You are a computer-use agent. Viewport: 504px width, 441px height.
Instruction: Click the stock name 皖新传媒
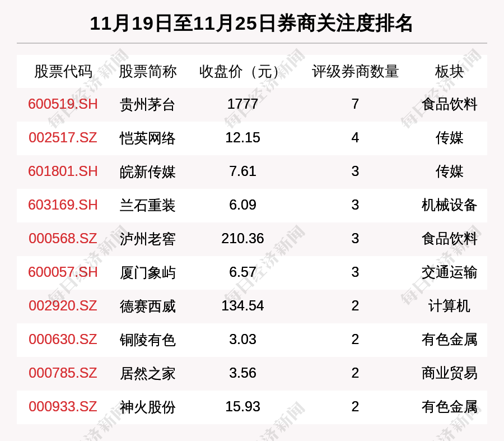point(147,172)
